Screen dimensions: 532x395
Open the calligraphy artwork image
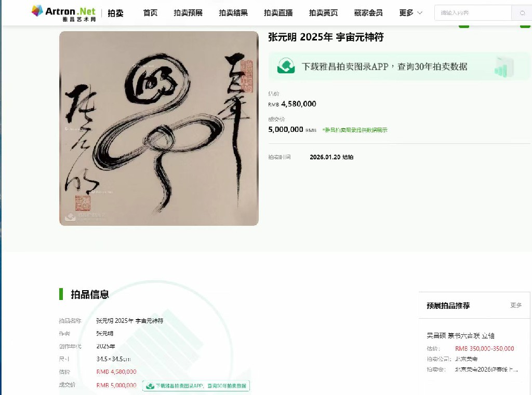(x=159, y=128)
